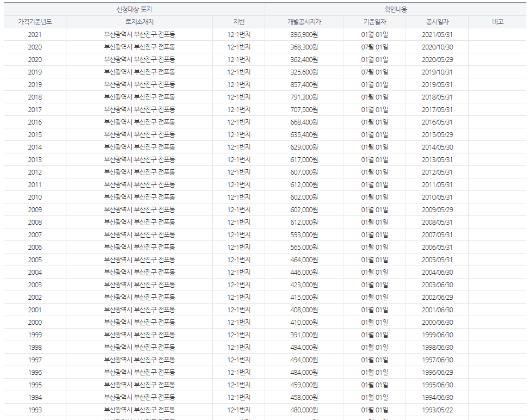Image resolution: width=528 pixels, height=420 pixels.
Task: Click the 2019/10/31 announcement date
Action: (x=437, y=72)
